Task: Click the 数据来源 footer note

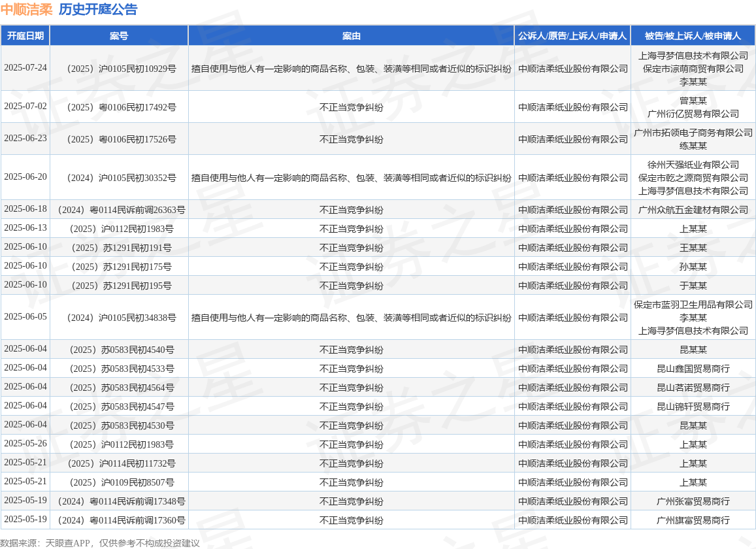Action: tap(100, 542)
